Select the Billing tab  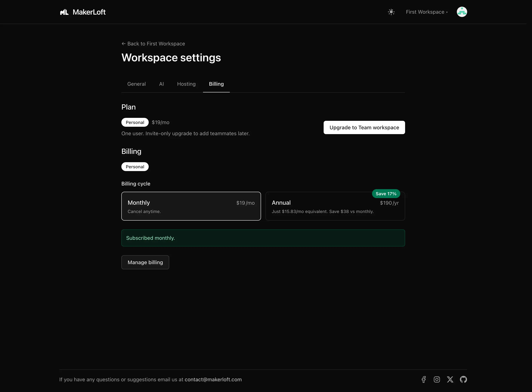(x=216, y=84)
